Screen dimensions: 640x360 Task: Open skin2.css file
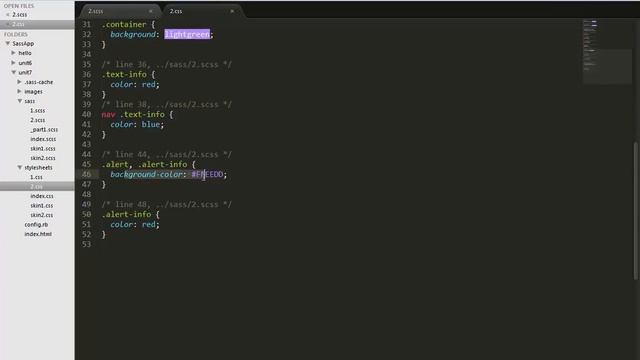pyautogui.click(x=42, y=215)
